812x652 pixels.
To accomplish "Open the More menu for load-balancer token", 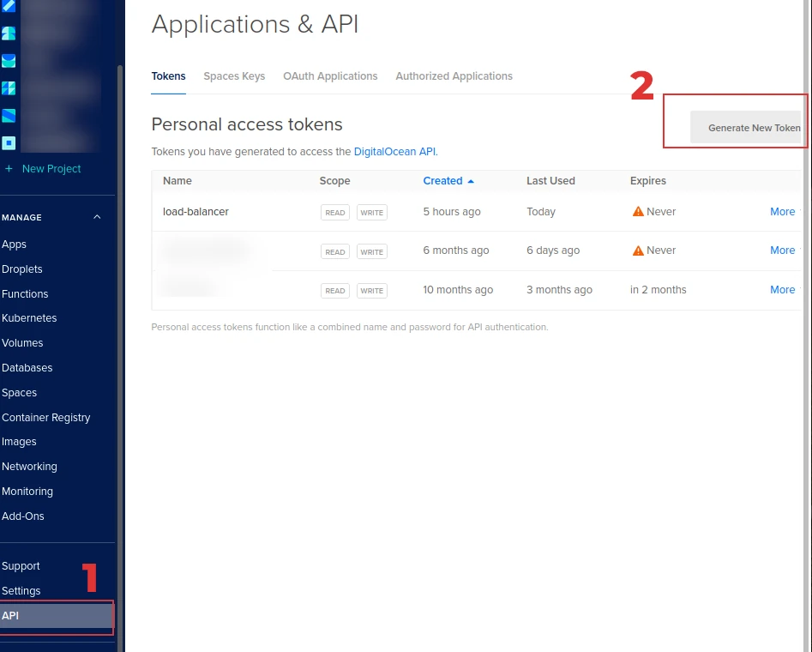I will click(782, 212).
